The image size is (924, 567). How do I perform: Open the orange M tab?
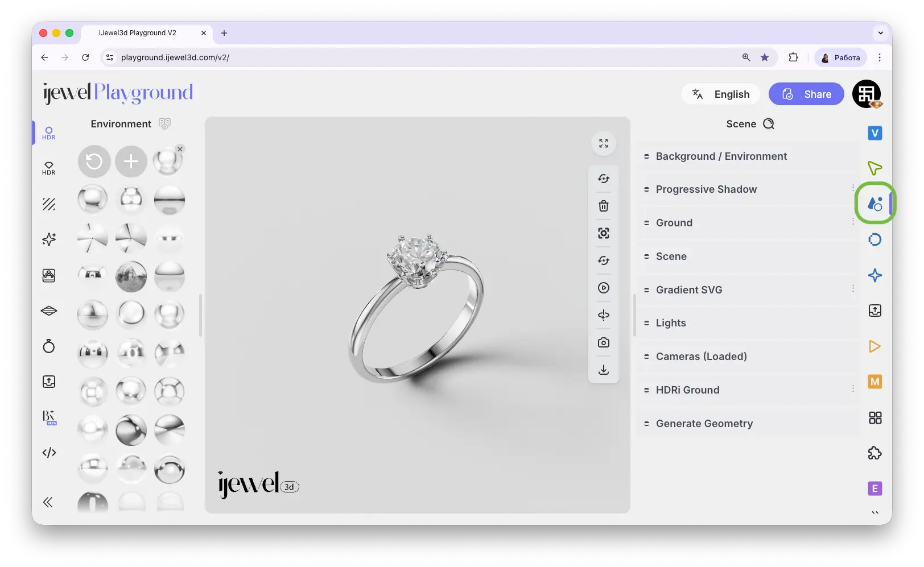click(875, 382)
